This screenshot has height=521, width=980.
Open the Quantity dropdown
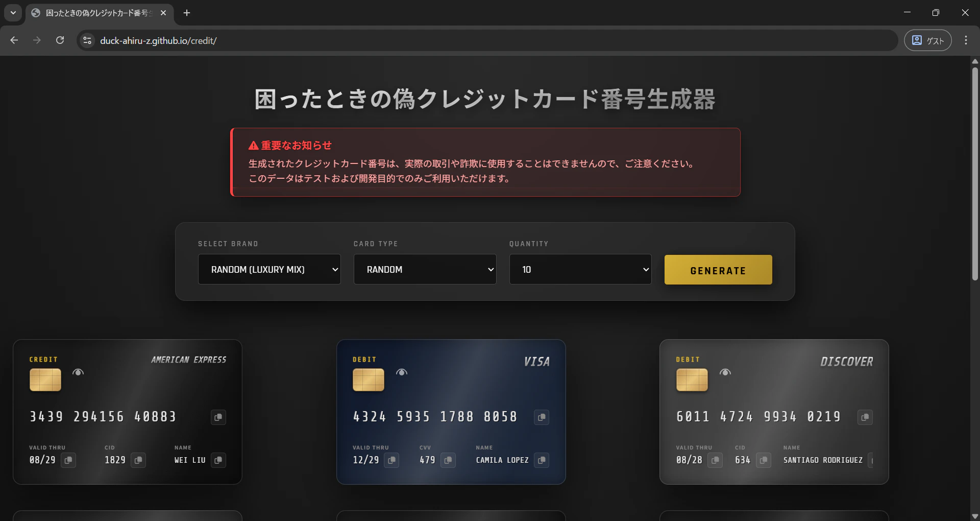coord(580,269)
